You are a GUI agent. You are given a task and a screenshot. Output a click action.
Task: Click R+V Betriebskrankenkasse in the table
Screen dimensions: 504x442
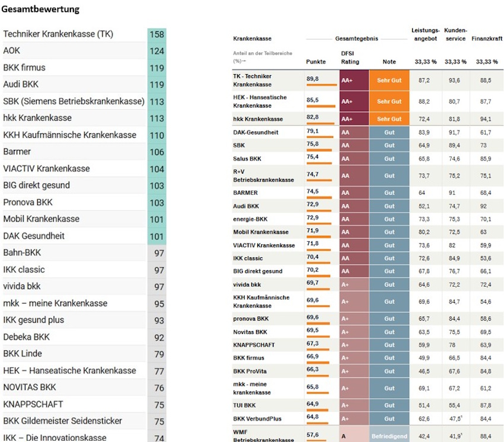point(263,175)
